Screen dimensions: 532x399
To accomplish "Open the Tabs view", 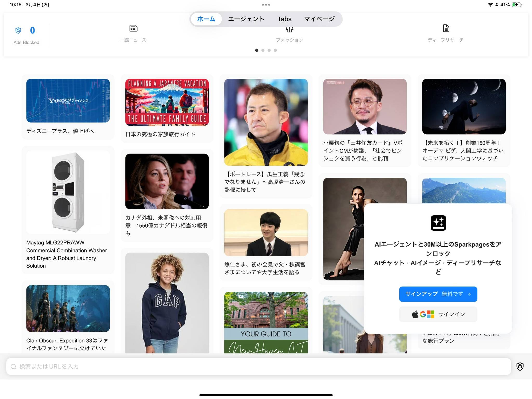I will tap(284, 19).
